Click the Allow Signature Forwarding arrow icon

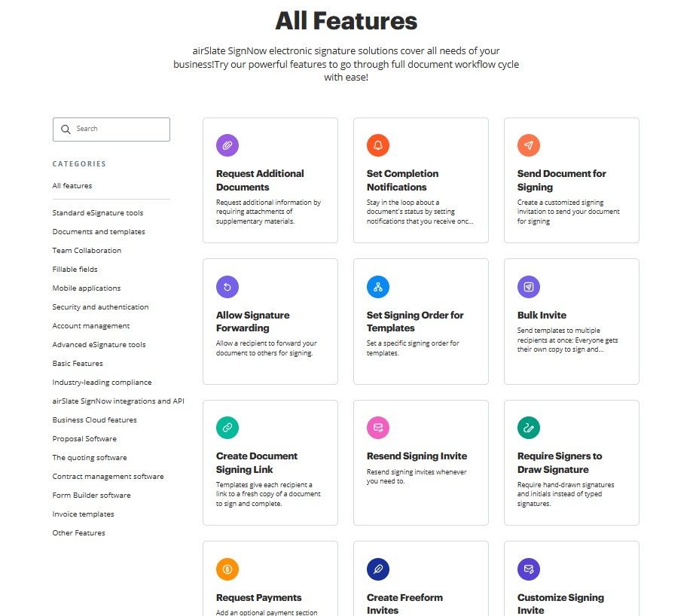pyautogui.click(x=227, y=287)
